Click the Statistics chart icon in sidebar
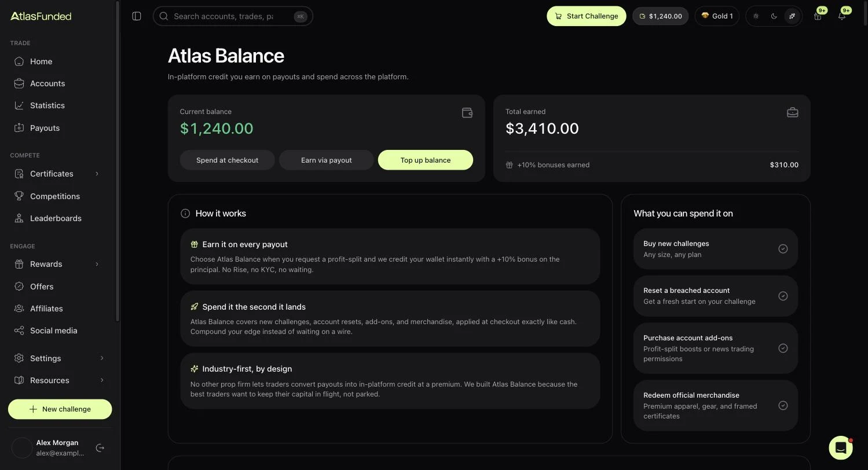The height and width of the screenshot is (470, 868). click(19, 105)
